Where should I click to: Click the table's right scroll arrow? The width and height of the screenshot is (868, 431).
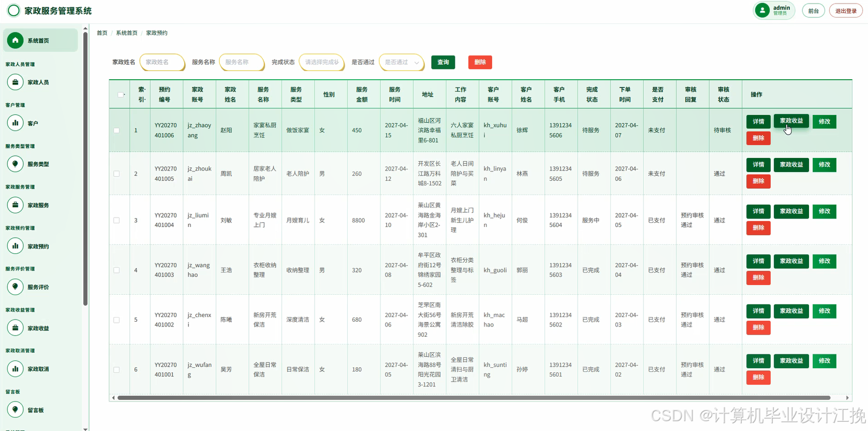(847, 398)
